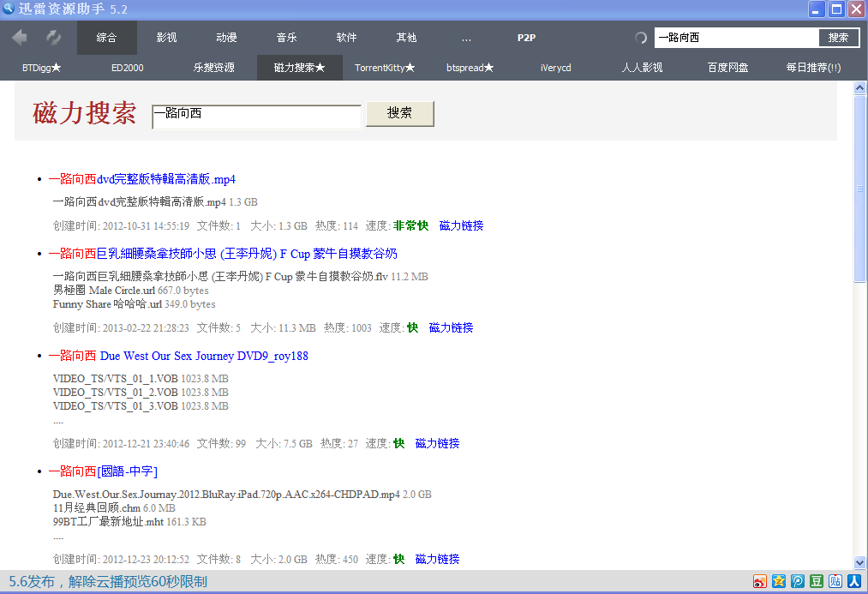The height and width of the screenshot is (594, 868).
Task: Select the ED2000 source tab
Action: (128, 68)
